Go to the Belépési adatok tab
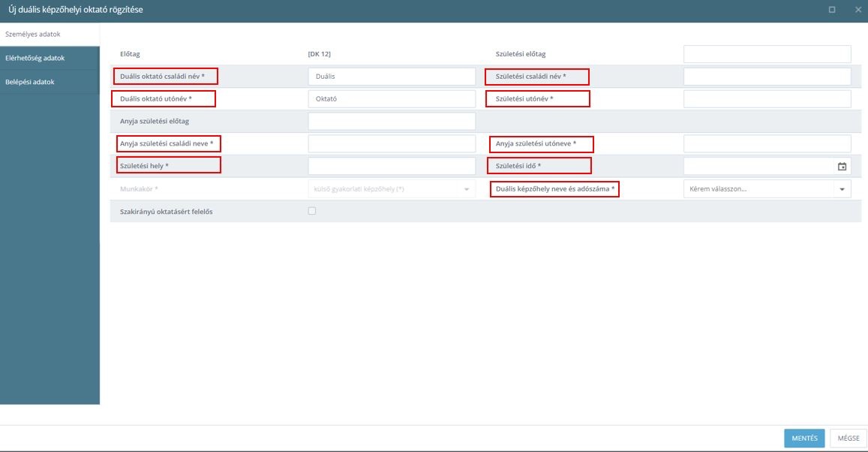The height and width of the screenshot is (452, 868). (50, 81)
